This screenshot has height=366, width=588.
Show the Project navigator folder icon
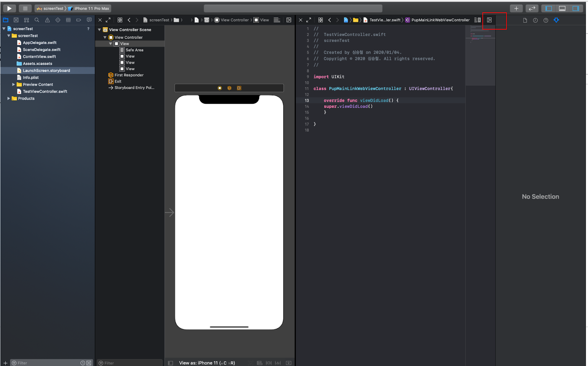pyautogui.click(x=6, y=20)
